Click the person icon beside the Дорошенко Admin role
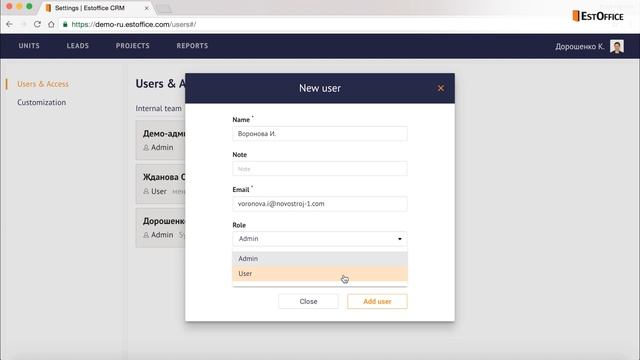Screen dimensions: 640x360 (146, 235)
